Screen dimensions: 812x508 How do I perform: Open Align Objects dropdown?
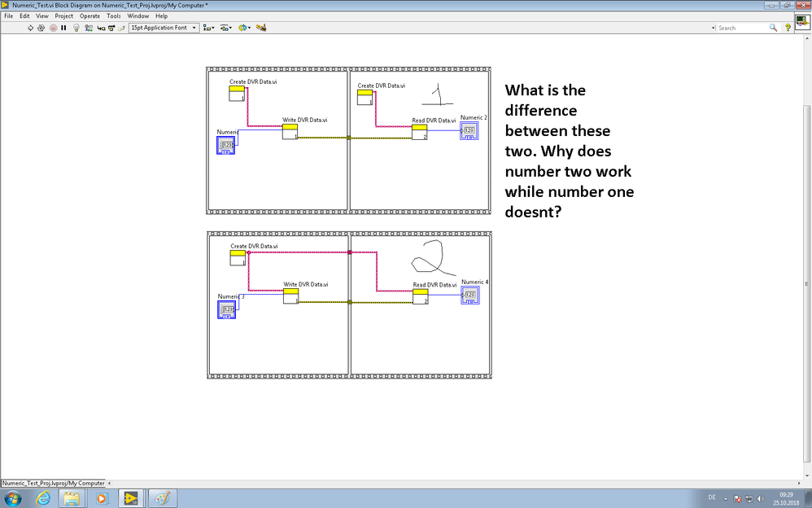(209, 28)
